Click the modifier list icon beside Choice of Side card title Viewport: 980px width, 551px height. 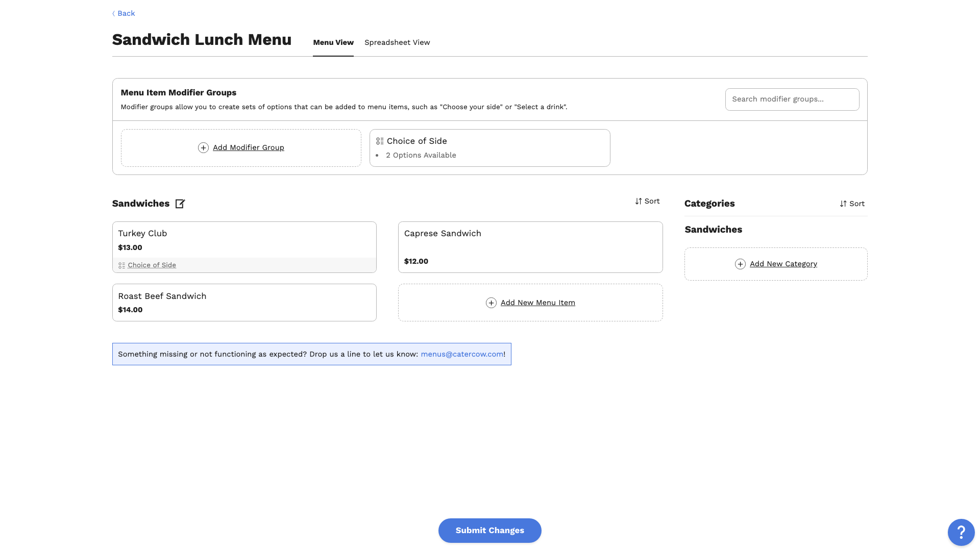pyautogui.click(x=380, y=141)
